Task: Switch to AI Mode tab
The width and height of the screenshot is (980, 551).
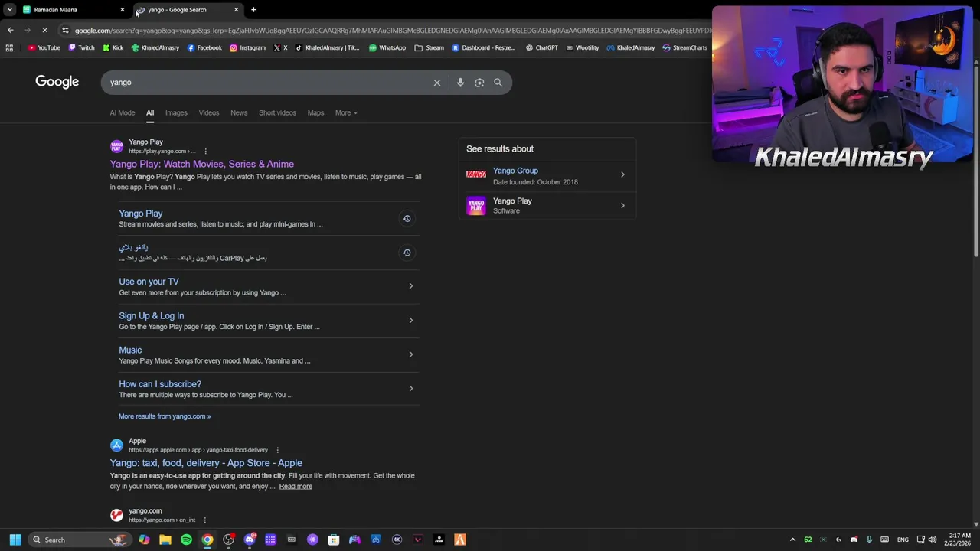Action: 122,113
